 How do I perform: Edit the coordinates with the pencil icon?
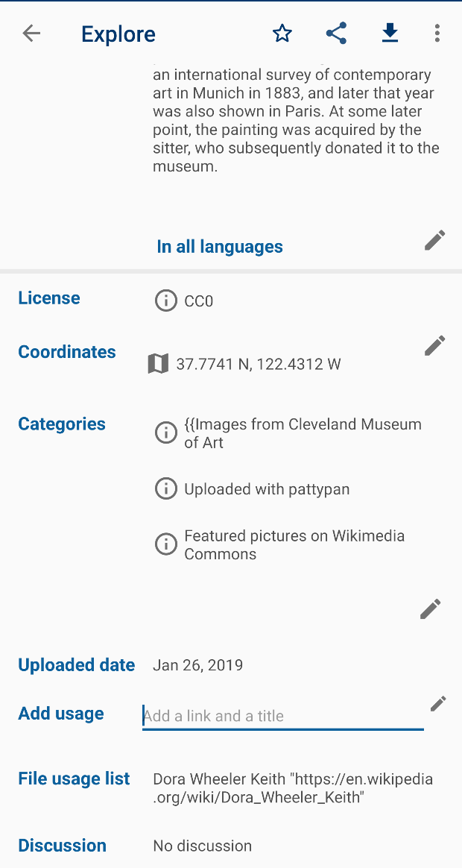point(434,345)
